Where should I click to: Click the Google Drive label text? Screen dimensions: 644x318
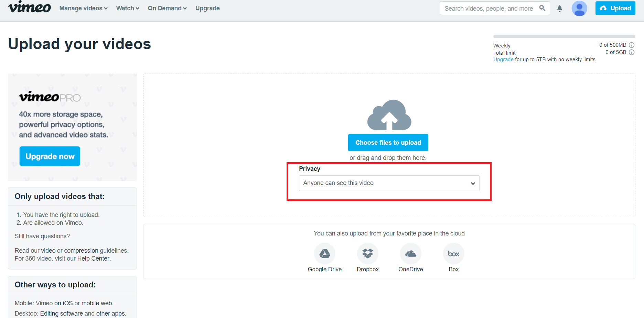coord(325,269)
